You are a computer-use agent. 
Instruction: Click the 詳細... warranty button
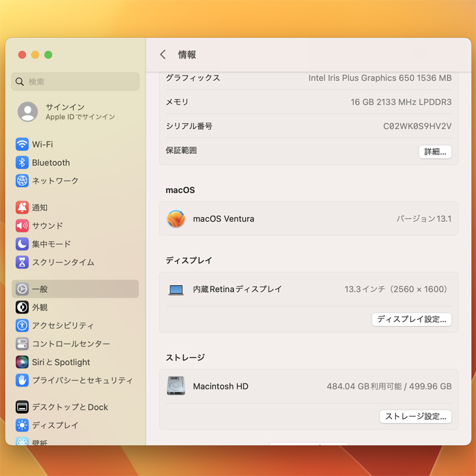[x=435, y=151]
